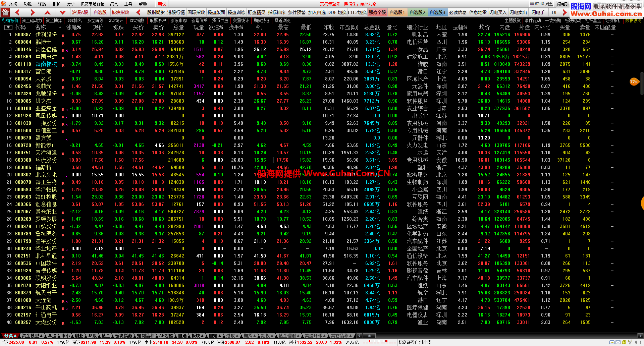Expand the 期货 bottom tab menu
This screenshot has height=346, width=644.
tap(250, 336)
